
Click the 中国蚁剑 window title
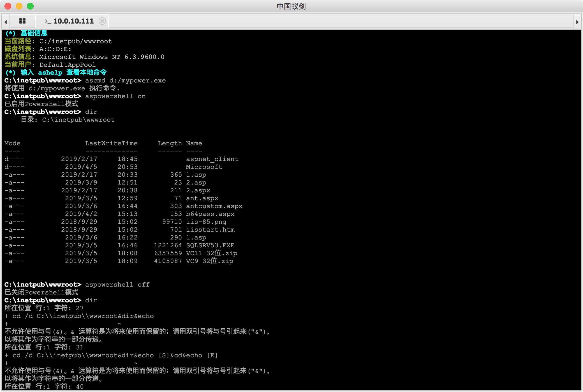(x=291, y=6)
